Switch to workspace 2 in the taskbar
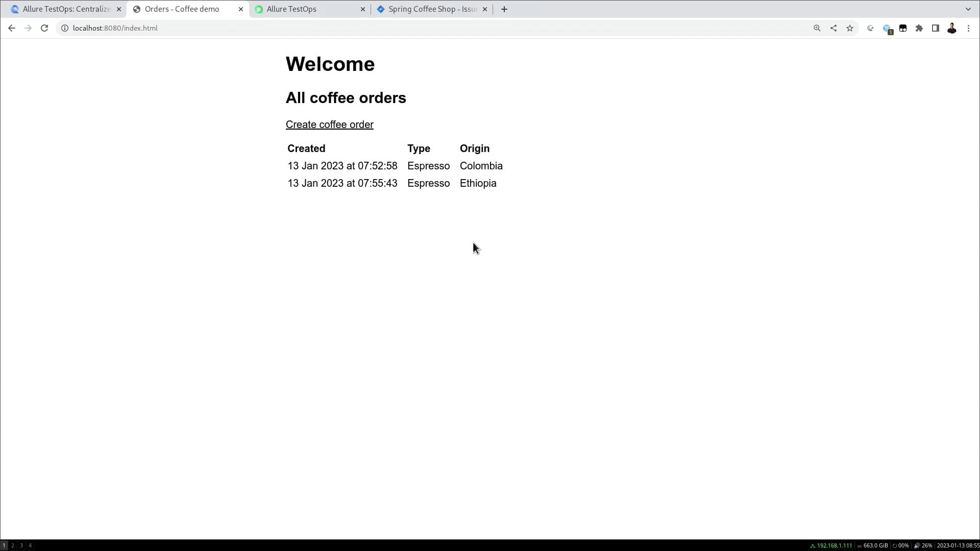Viewport: 980px width, 551px height. (13, 545)
